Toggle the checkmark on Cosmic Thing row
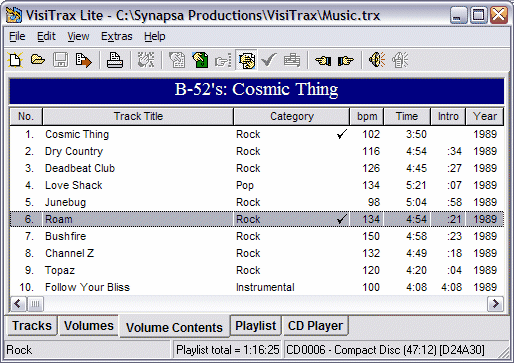This screenshot has width=514, height=363. pos(341,134)
